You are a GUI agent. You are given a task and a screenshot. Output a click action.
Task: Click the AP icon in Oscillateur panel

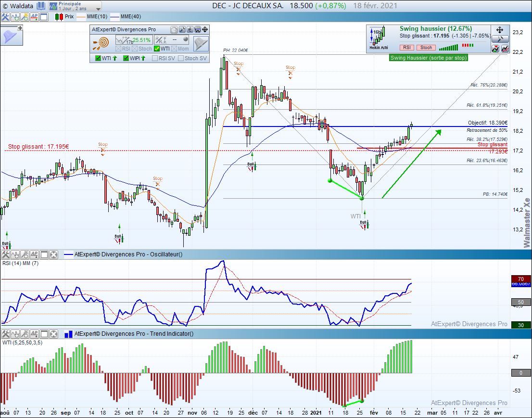34,254
